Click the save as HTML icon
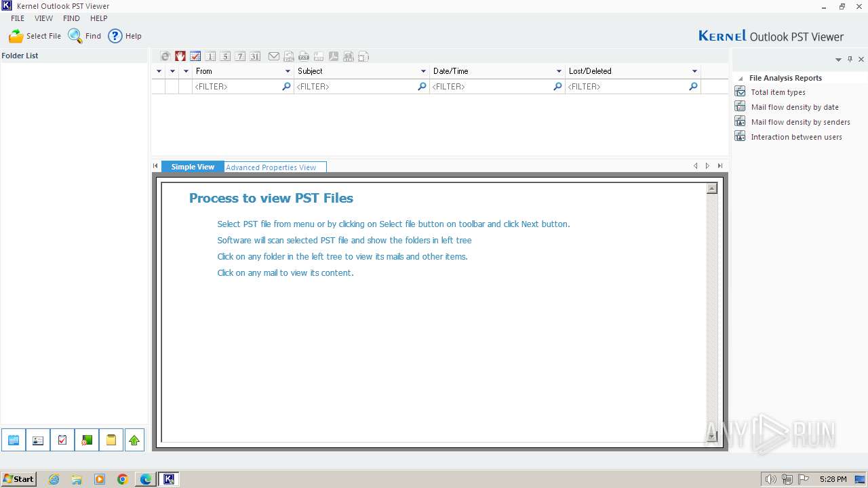The height and width of the screenshot is (488, 868). (x=349, y=56)
